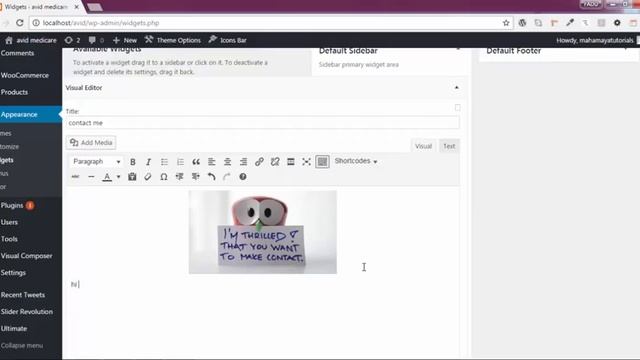
Task: Open comments bubble in admin bar
Action: coord(96,40)
